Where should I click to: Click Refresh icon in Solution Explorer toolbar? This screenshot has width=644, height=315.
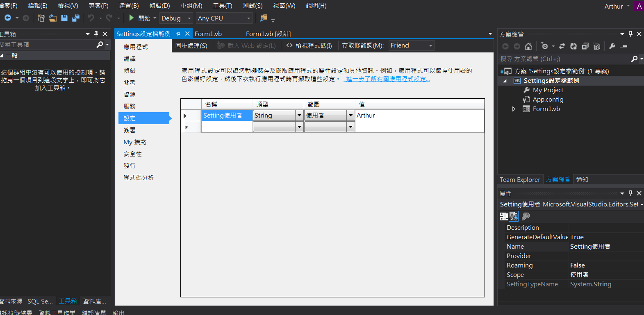point(573,46)
